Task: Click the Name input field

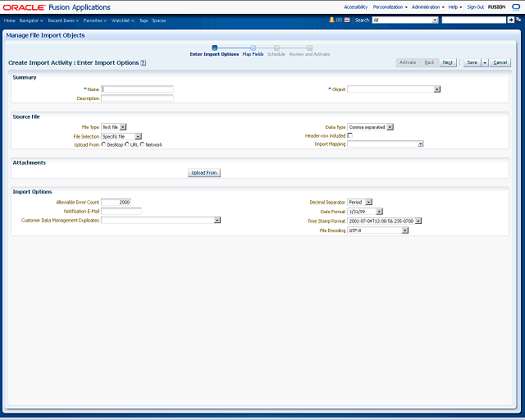Action: 137,89
